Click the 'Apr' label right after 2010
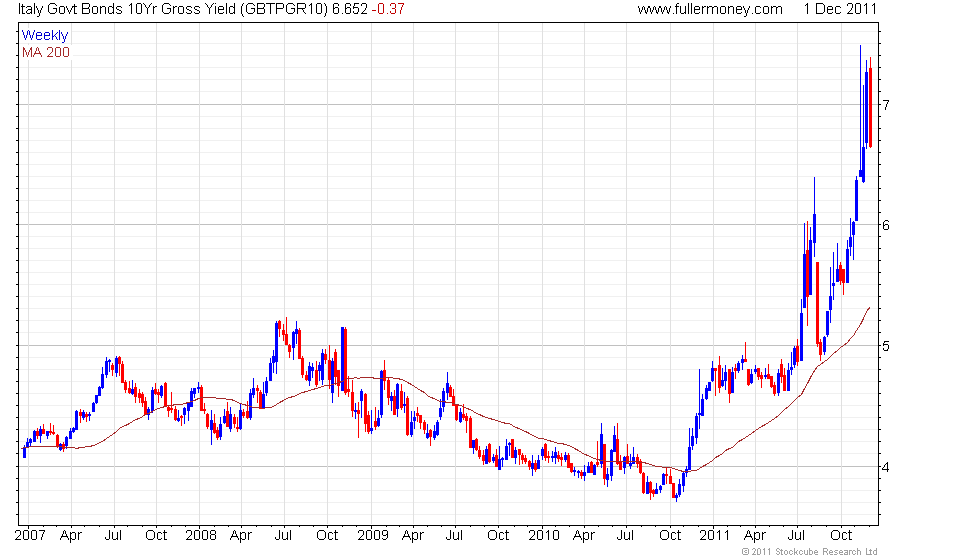 (x=584, y=536)
